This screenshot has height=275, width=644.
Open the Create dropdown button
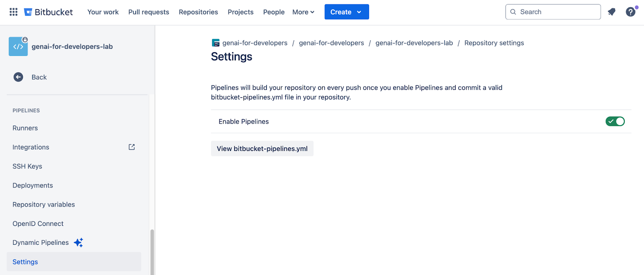[x=347, y=12]
